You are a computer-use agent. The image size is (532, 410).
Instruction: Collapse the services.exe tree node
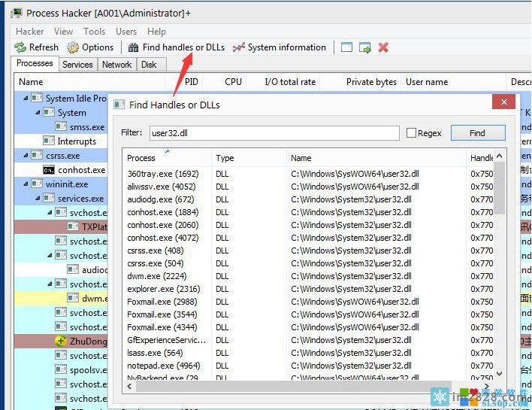point(38,199)
